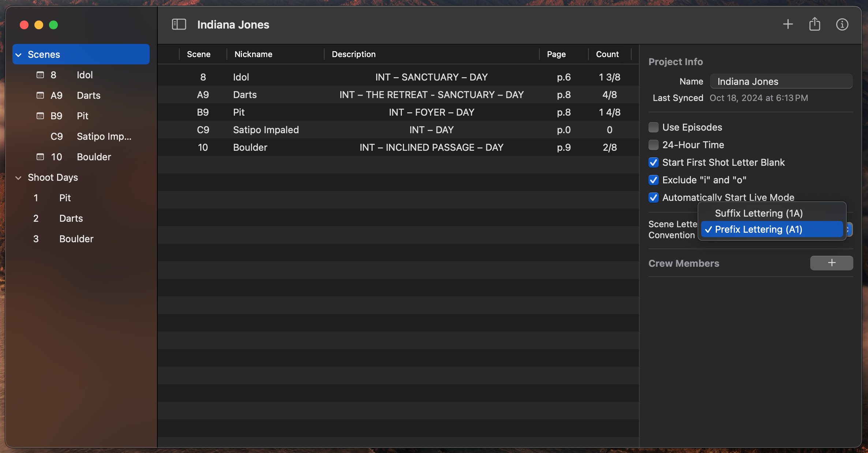Viewport: 868px width, 453px height.
Task: Click calendar icon beside scene 10 Boulder
Action: (40, 157)
